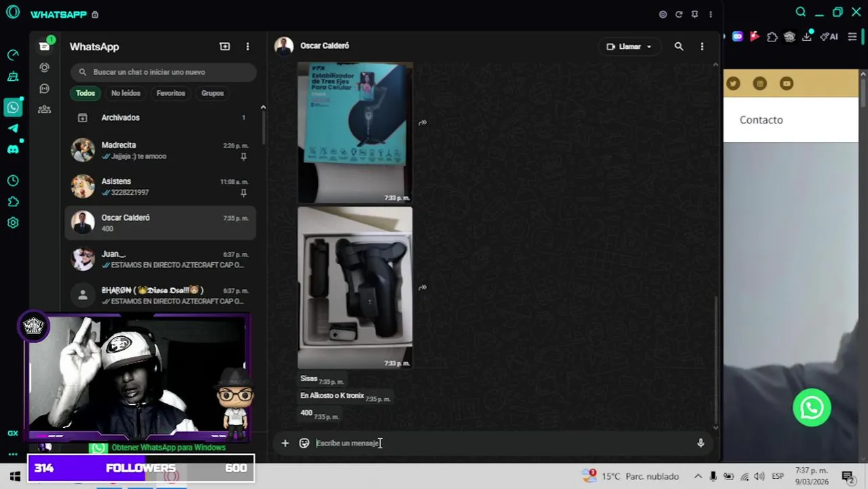Open browser search magnifier in title bar
The height and width of the screenshot is (489, 868).
(801, 12)
